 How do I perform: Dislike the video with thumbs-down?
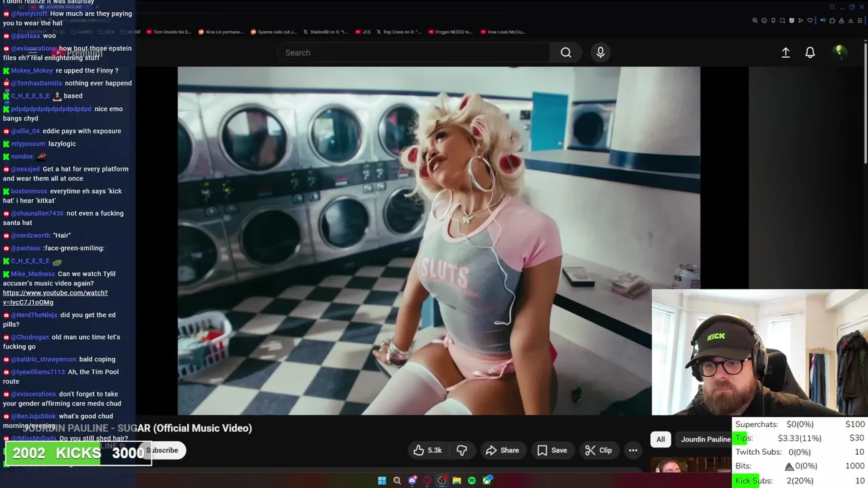462,450
